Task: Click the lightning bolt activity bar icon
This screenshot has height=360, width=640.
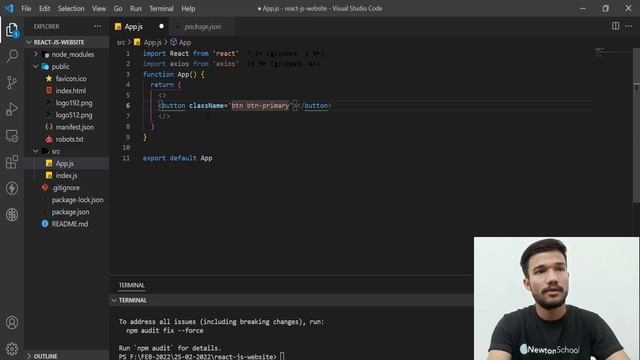Action: click(12, 188)
